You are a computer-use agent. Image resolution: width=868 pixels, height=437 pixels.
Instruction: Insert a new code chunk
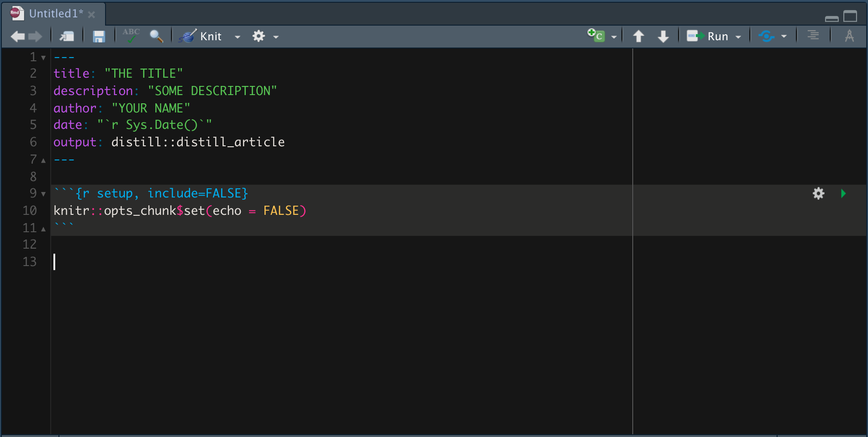coord(596,35)
